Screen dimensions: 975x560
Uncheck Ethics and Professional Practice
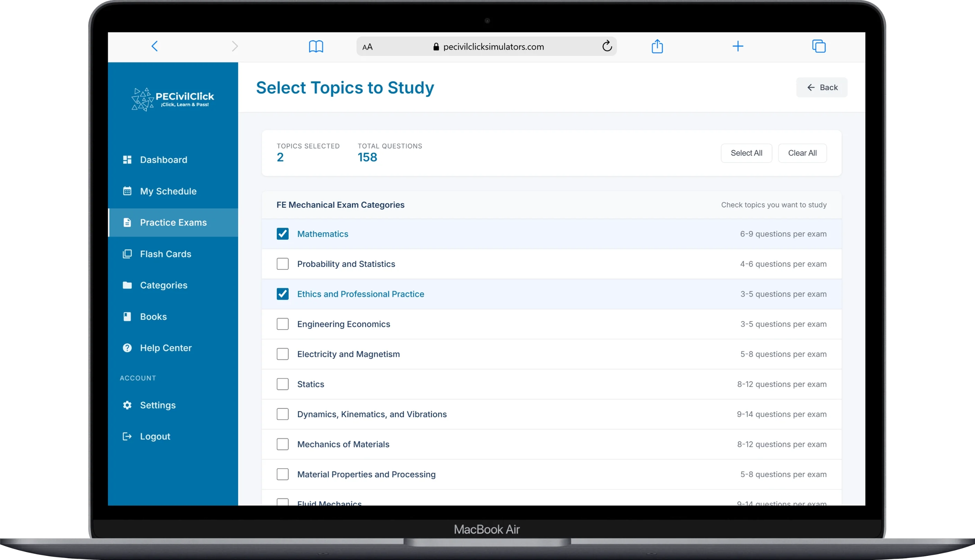pos(283,293)
